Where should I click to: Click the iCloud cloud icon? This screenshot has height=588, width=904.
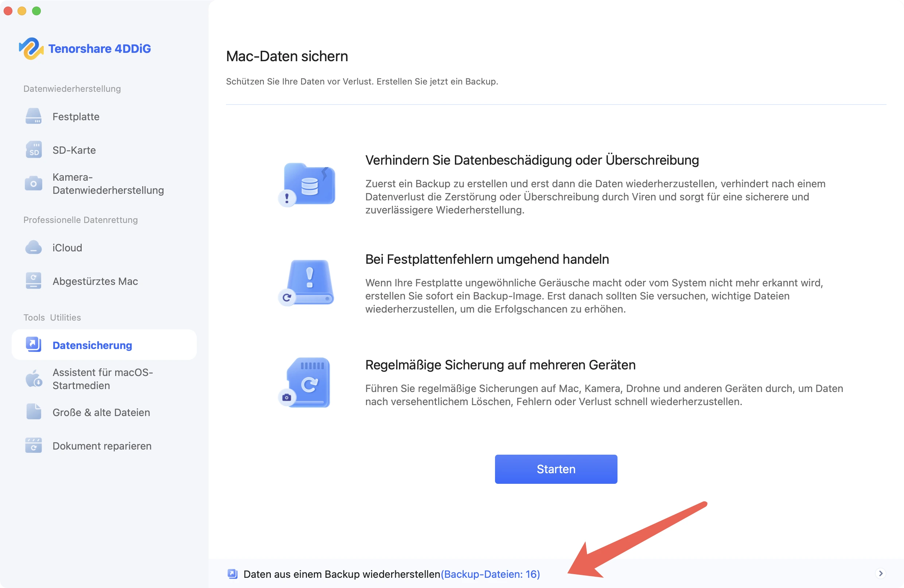click(x=34, y=247)
